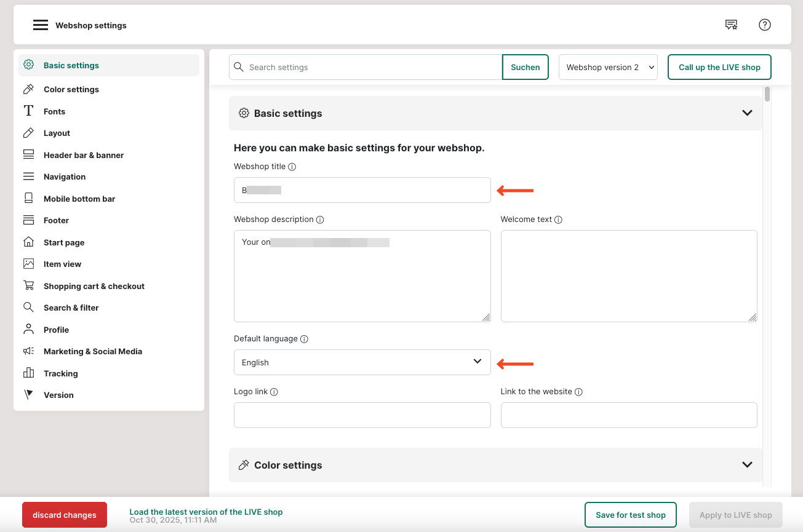Open the help question mark icon
The image size is (803, 532).
tap(764, 25)
